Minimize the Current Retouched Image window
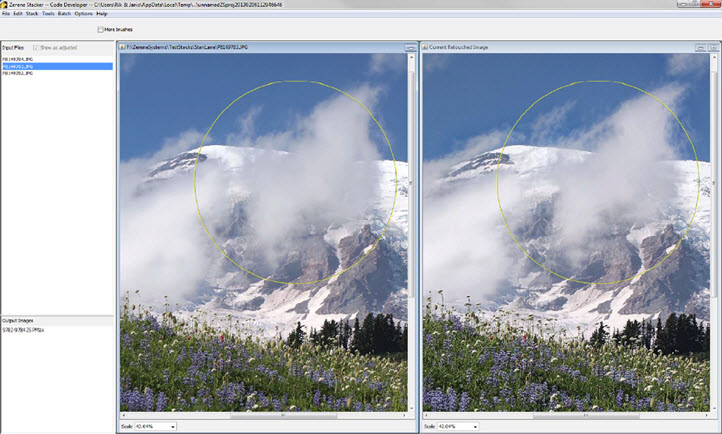The height and width of the screenshot is (434, 722). pos(700,47)
